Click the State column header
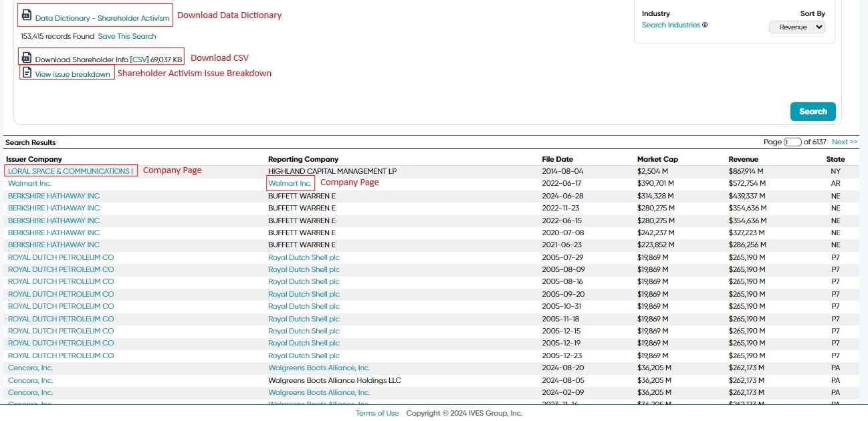 [835, 159]
